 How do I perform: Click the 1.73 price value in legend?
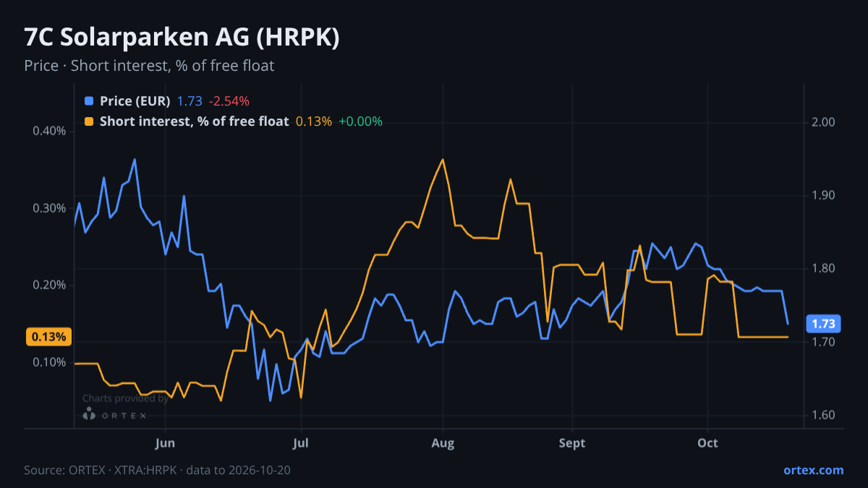click(x=190, y=101)
